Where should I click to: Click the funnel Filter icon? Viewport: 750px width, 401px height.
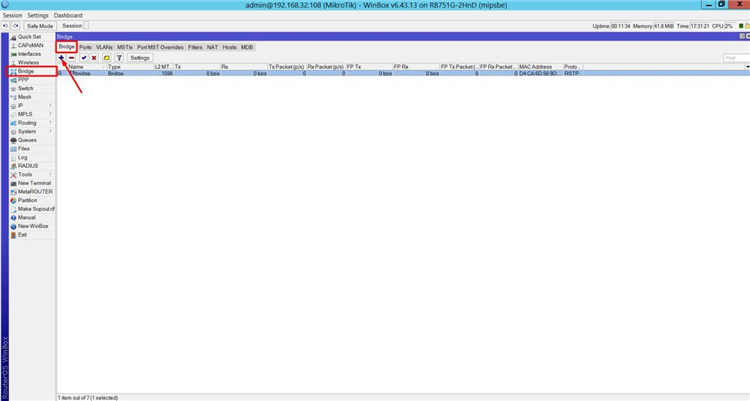pos(119,58)
